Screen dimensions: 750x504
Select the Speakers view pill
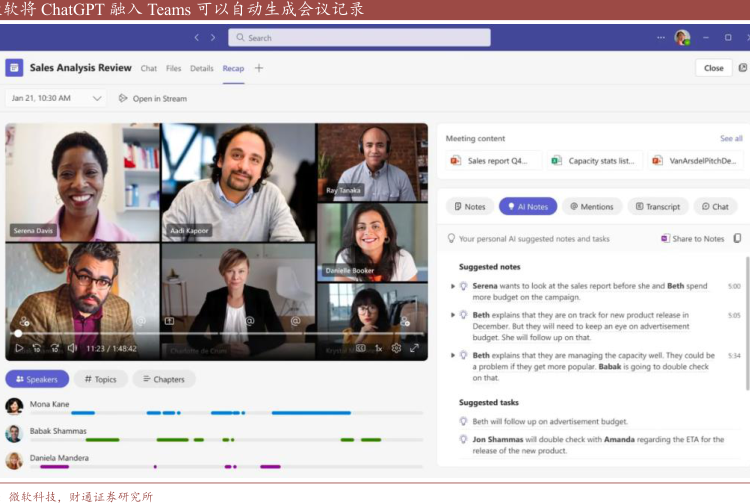pyautogui.click(x=37, y=379)
